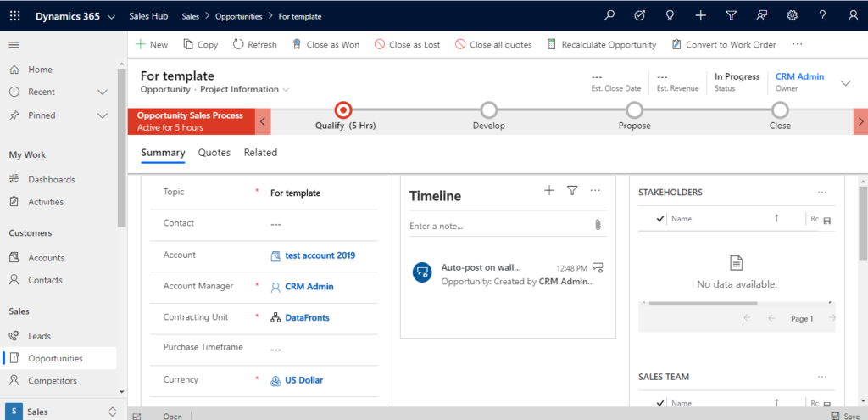Switch to the Quotes tab

[214, 153]
